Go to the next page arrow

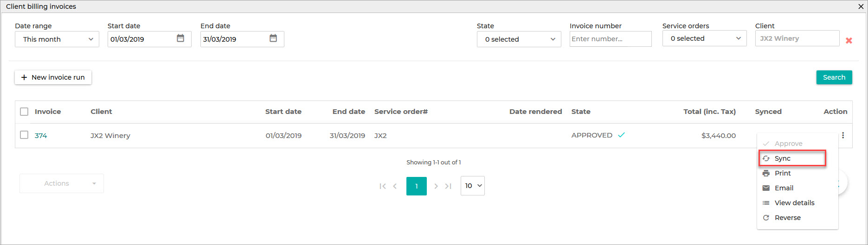tap(436, 186)
